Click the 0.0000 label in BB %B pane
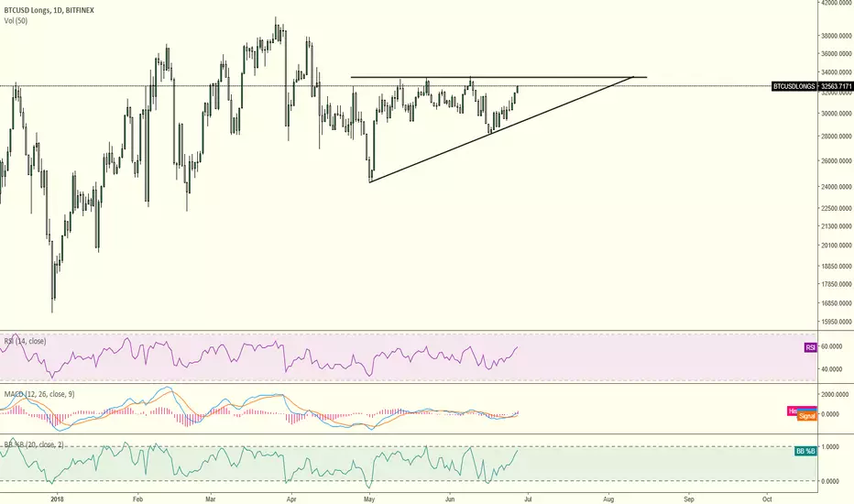The width and height of the screenshot is (854, 504). point(830,481)
